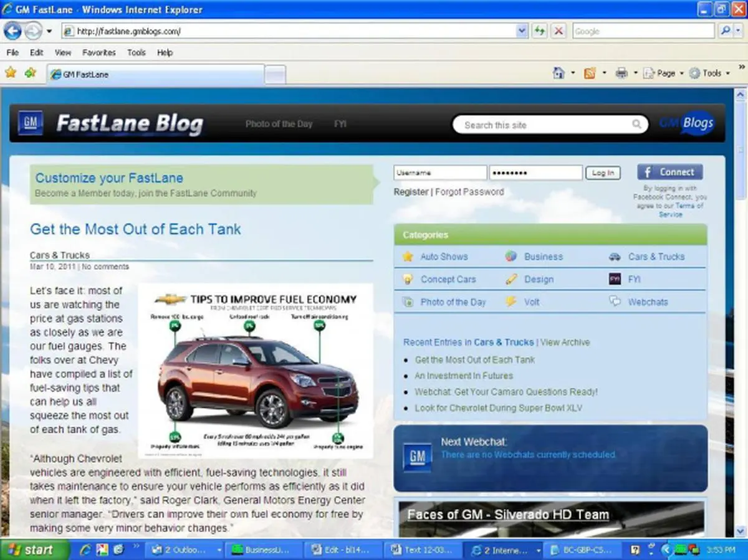Click in the Google search box
Viewport: 748px width, 560px height.
click(643, 31)
